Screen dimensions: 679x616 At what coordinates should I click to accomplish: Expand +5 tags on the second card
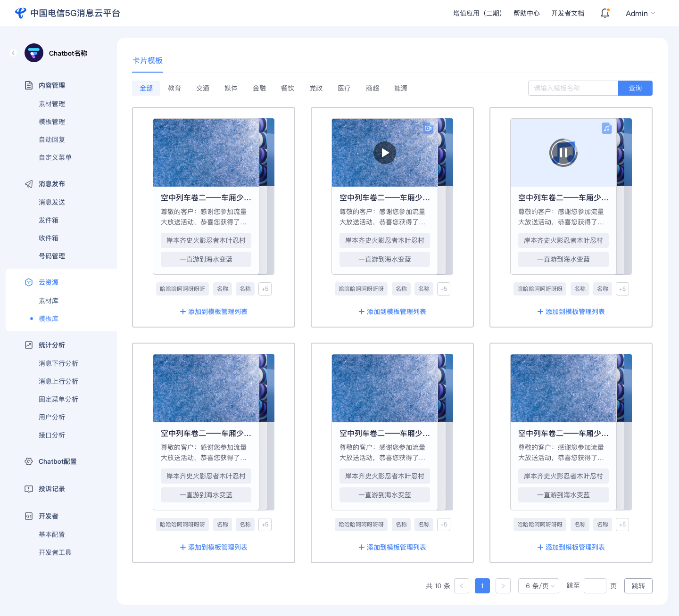tap(444, 289)
